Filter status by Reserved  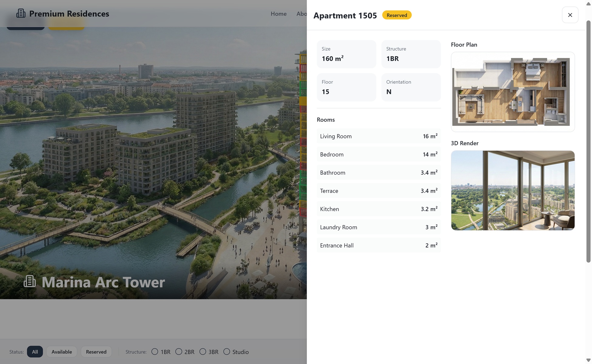96,352
